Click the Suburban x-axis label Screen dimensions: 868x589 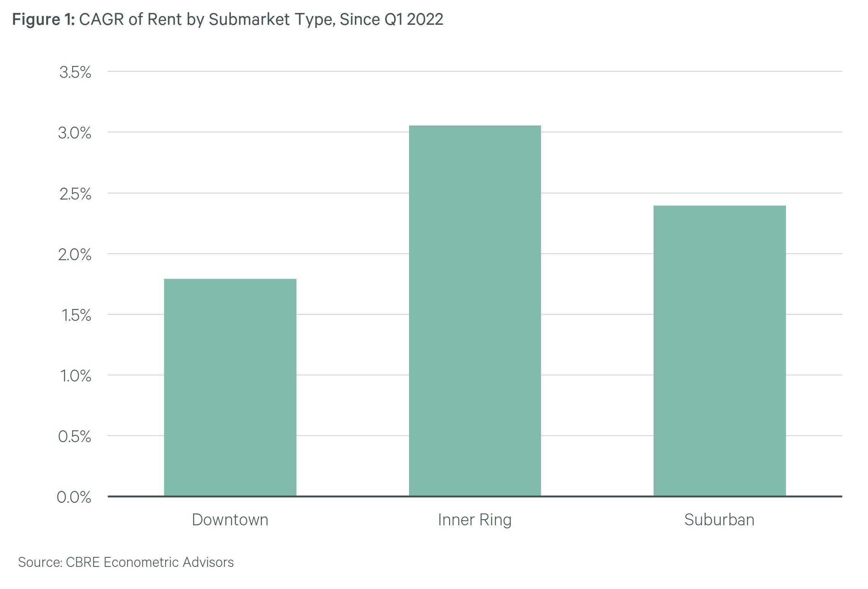(719, 520)
